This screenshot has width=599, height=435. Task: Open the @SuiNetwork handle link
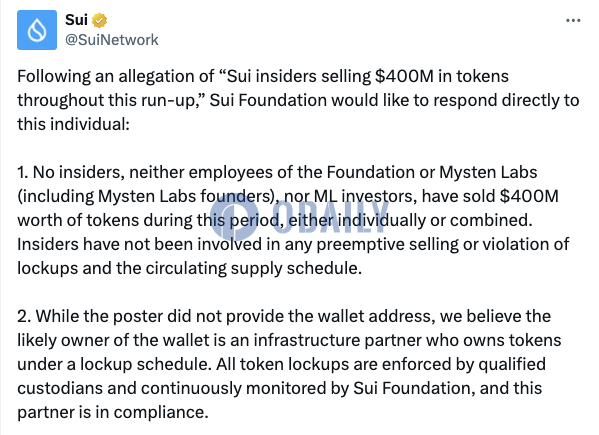pyautogui.click(x=112, y=40)
